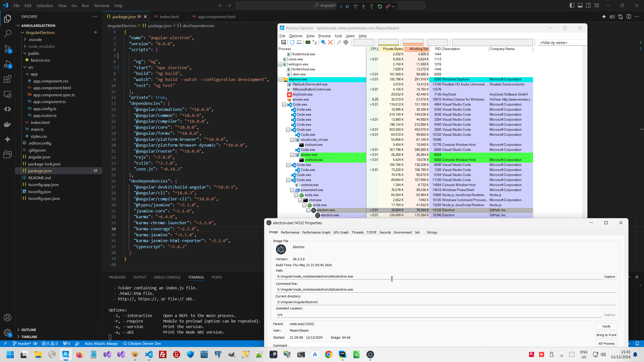This screenshot has width=644, height=362.
Task: Open Docker view in activity bar
Action: (x=8, y=124)
